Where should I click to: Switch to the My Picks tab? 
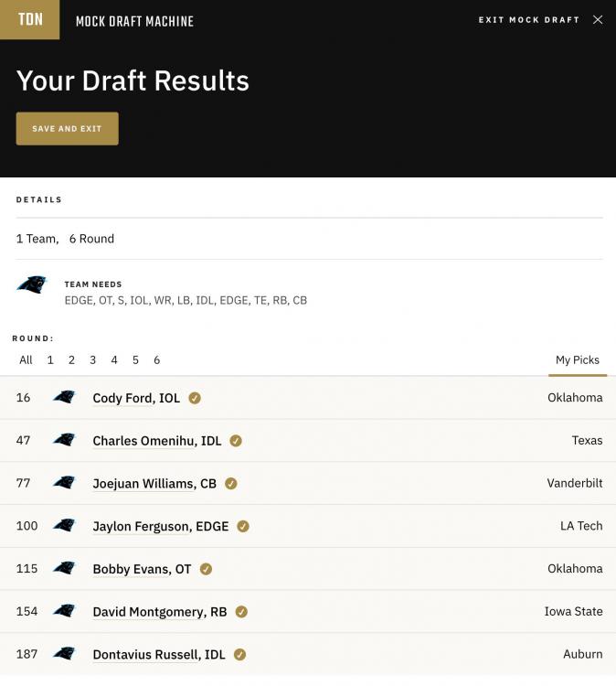click(578, 360)
